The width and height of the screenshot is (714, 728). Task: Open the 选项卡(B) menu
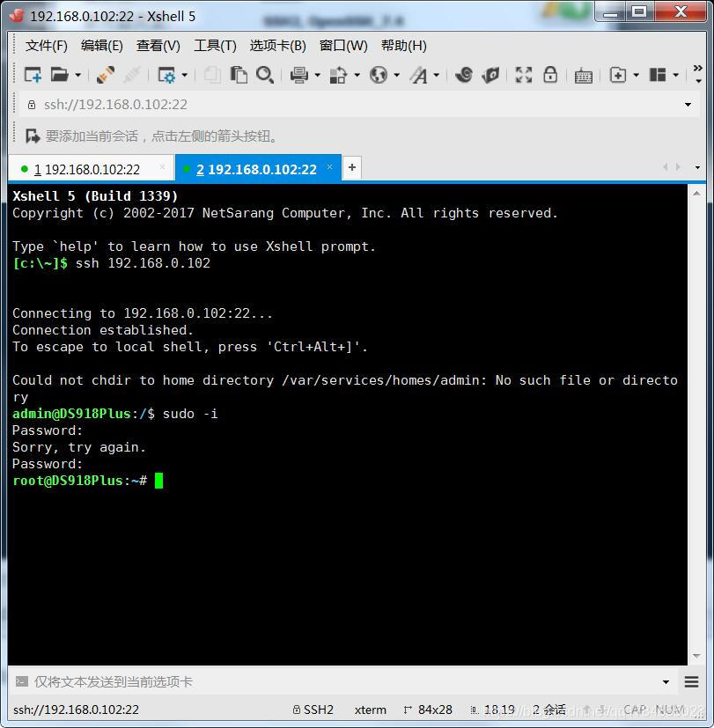coord(278,46)
